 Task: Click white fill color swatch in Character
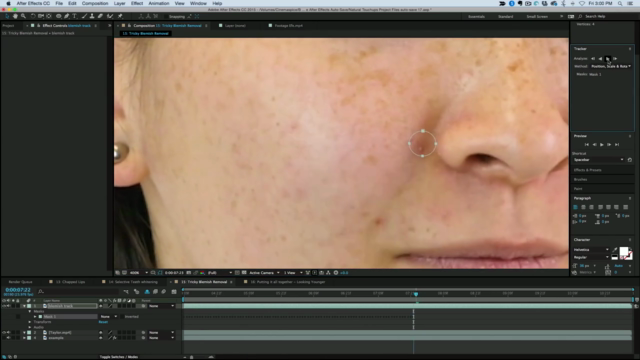(x=624, y=251)
